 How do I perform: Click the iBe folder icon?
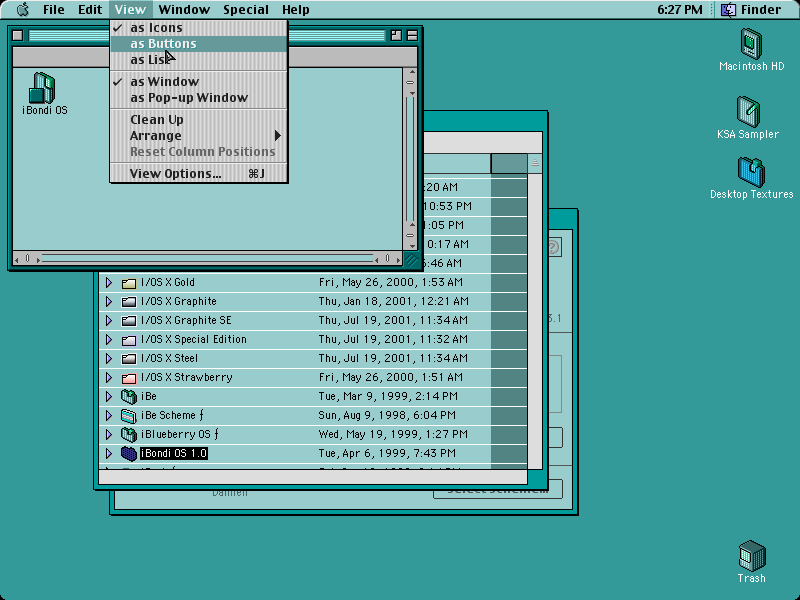tap(129, 396)
